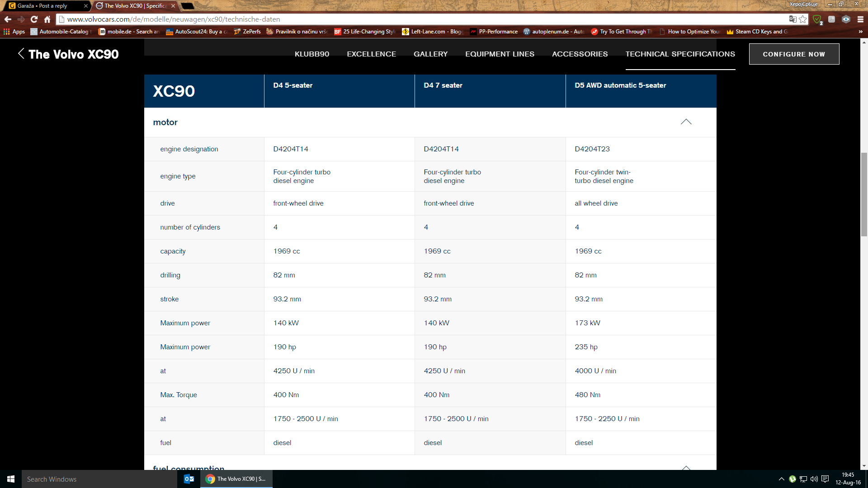Collapse the fuel consumption section chevron

click(x=686, y=467)
